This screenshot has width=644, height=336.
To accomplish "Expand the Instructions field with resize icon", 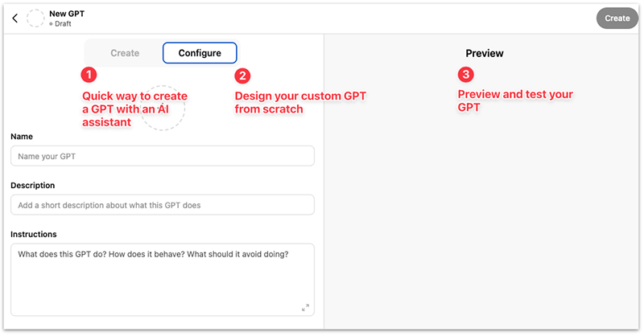I will coord(305,307).
